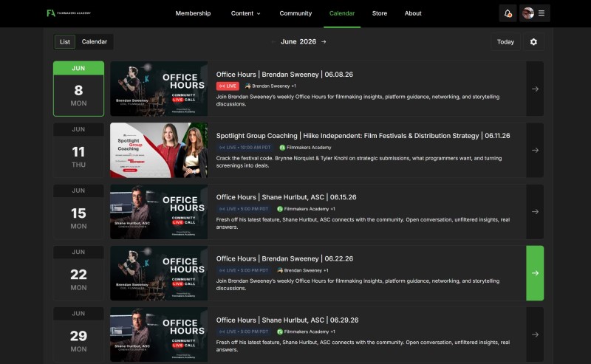Click Brendan Sweeney Office Hours thumbnail for Jun 8
Image resolution: width=591 pixels, height=364 pixels.
point(159,89)
